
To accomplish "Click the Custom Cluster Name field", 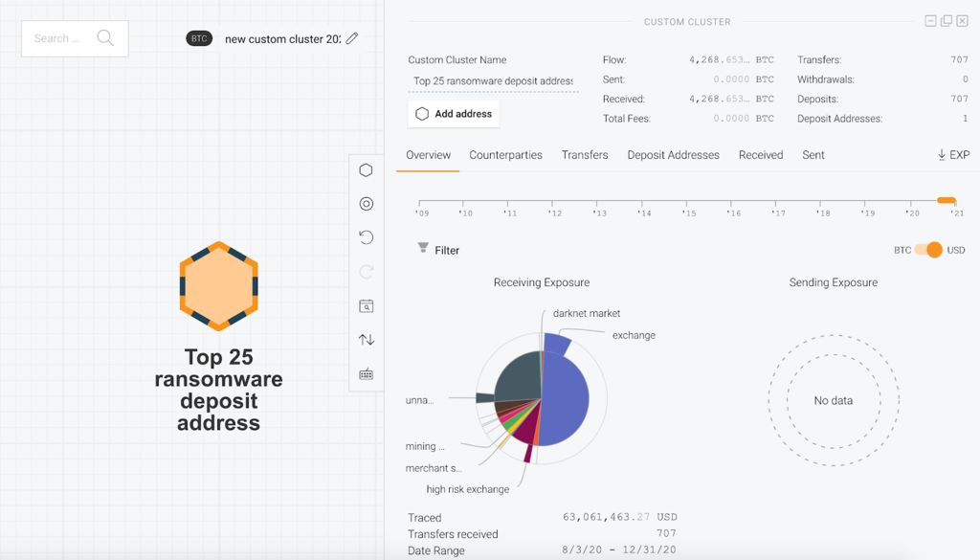I will point(493,81).
